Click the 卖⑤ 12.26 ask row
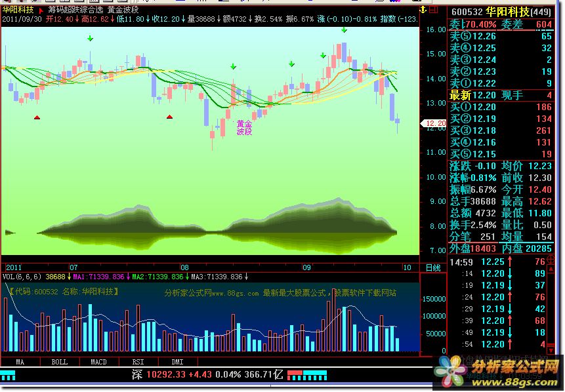This screenshot has height=392, width=565. point(501,36)
